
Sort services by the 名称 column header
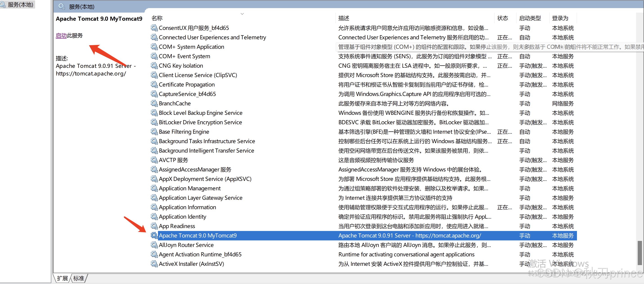point(157,18)
